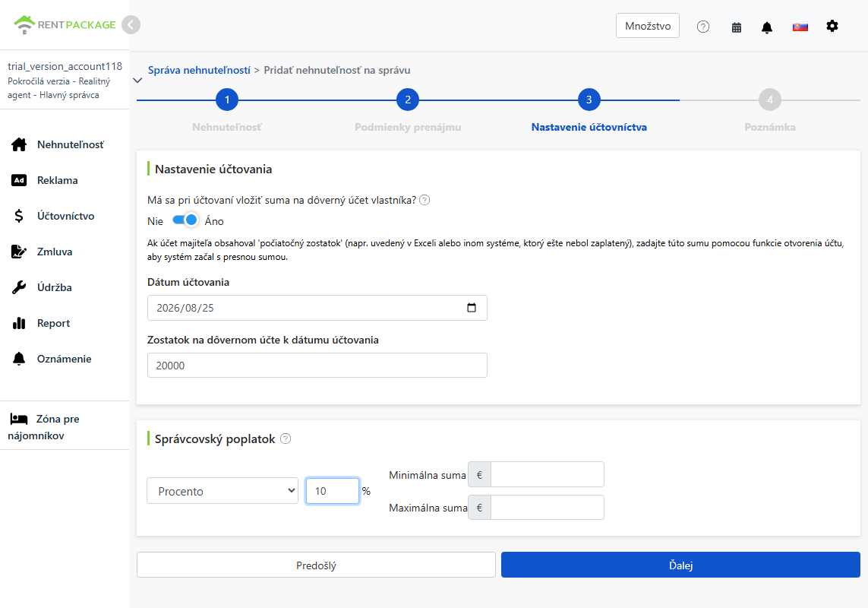Go to step 2 Podmienky prenájmu
The height and width of the screenshot is (608, 868).
tap(408, 100)
